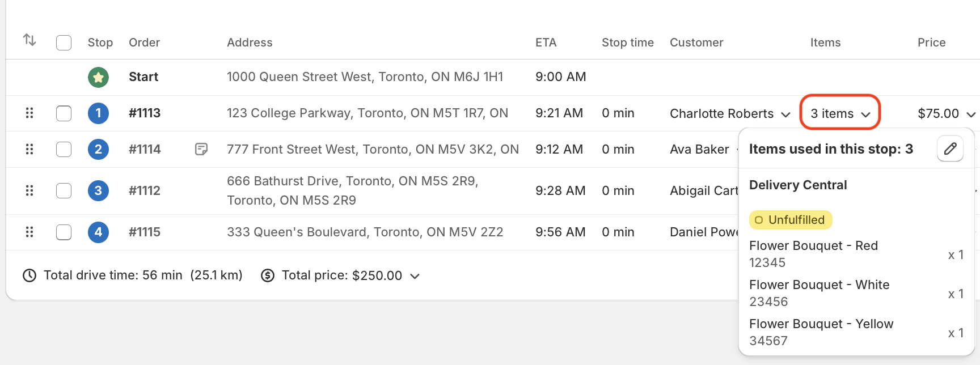The height and width of the screenshot is (365, 980).
Task: Expand Charlotte Roberts customer details
Action: coord(785,114)
